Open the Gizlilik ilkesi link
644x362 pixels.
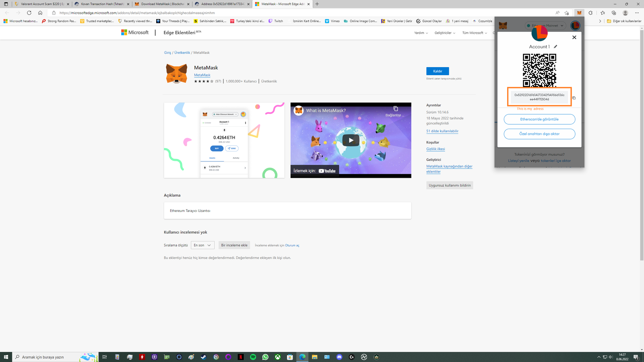[436, 149]
